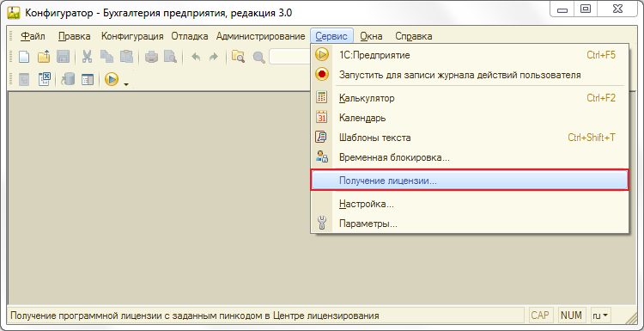Screen dimensions: 644x331
Task: Open configuration tree icon
Action: click(x=24, y=79)
